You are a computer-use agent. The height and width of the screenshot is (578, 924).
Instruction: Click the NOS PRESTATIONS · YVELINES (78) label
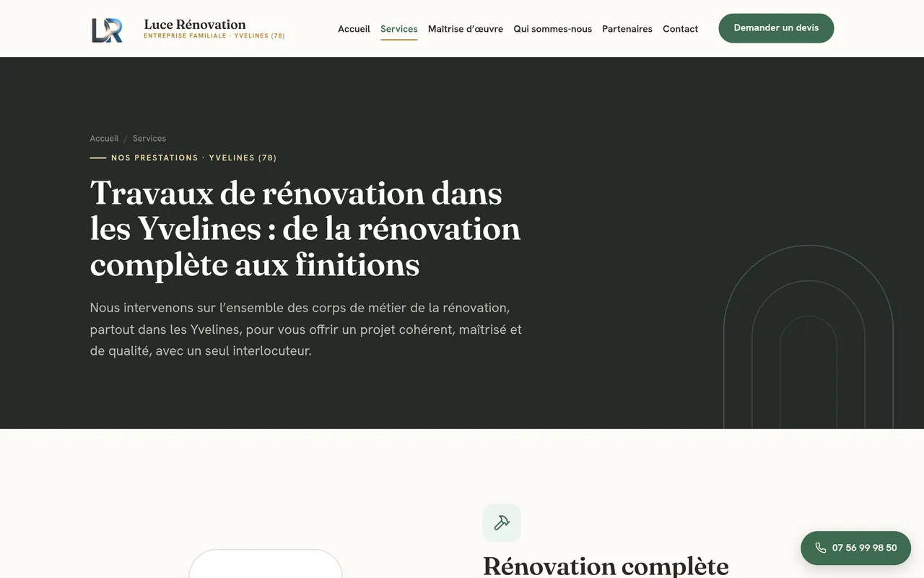193,158
